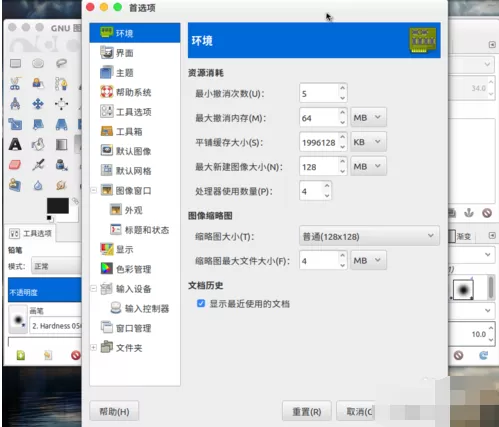Click the 最小撤消次数 value field
Screen dimensions: 499x427
click(x=319, y=93)
